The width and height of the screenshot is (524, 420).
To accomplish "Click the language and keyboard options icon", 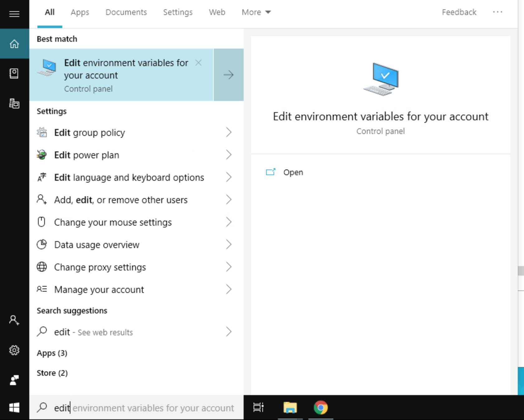I will pos(42,177).
